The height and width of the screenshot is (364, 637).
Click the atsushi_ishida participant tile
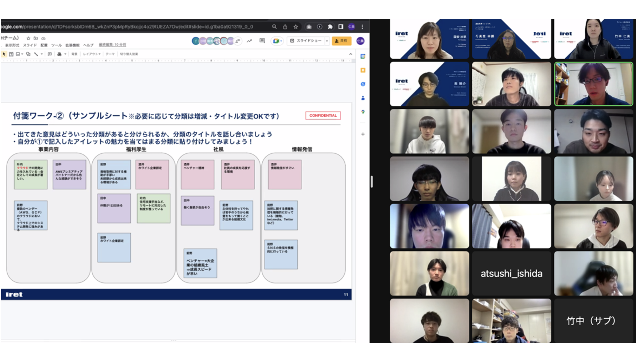[x=511, y=274]
